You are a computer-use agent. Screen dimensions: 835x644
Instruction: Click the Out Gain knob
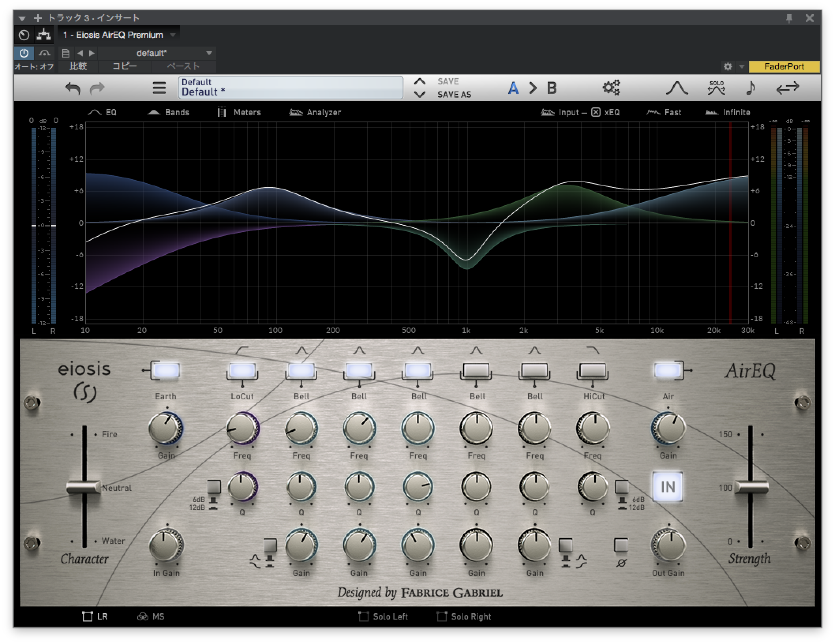click(668, 546)
